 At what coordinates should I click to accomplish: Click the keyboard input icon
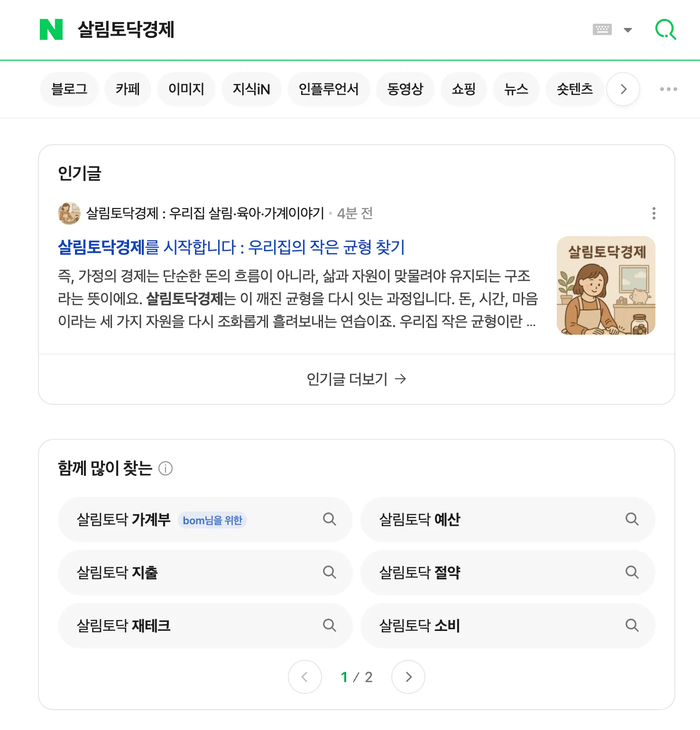[x=602, y=29]
